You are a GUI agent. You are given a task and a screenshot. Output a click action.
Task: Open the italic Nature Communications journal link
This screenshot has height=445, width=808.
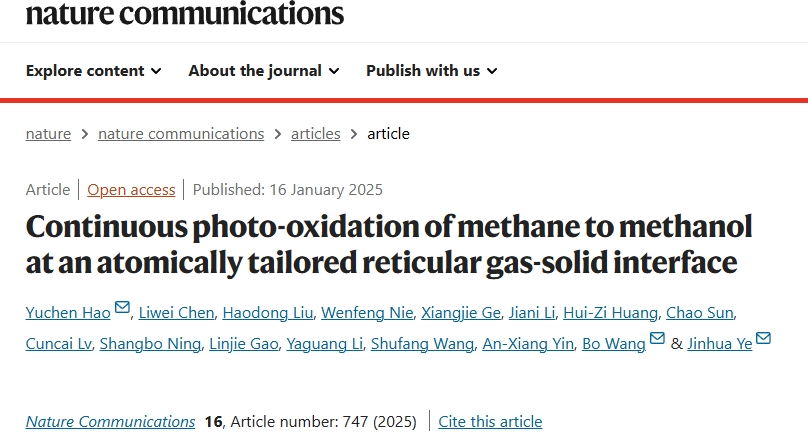click(x=110, y=422)
